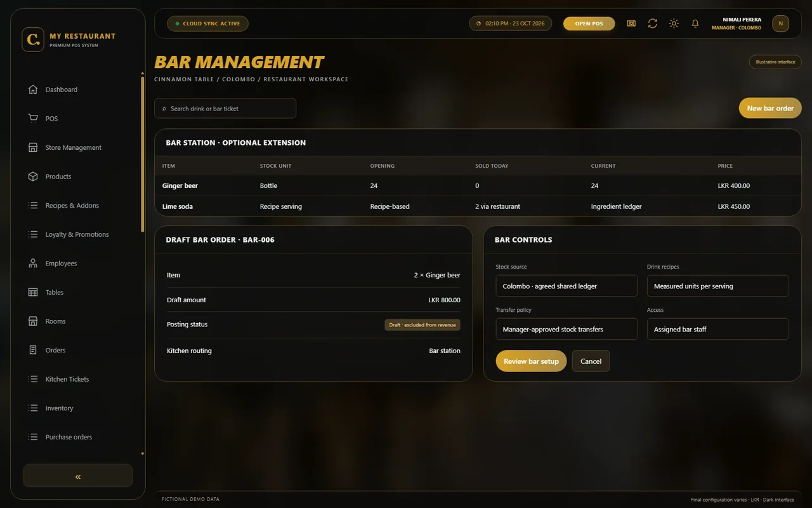Image resolution: width=812 pixels, height=508 pixels.
Task: Open the Access field
Action: coord(718,329)
